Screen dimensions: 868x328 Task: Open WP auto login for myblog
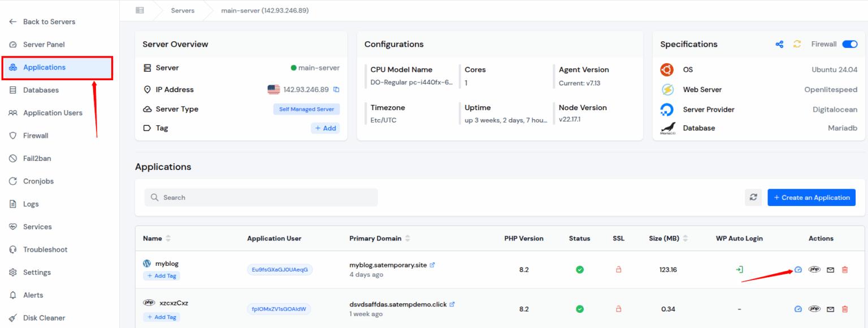coord(739,270)
